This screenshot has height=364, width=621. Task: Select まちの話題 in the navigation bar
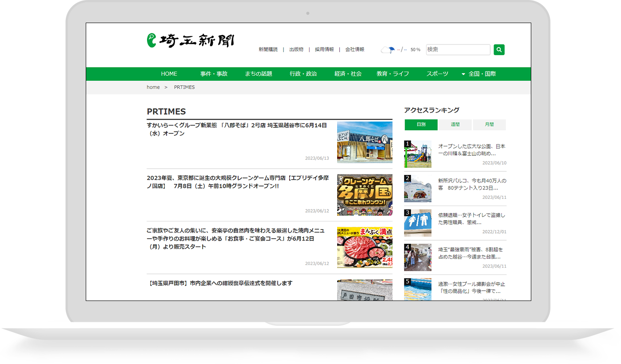pyautogui.click(x=259, y=74)
